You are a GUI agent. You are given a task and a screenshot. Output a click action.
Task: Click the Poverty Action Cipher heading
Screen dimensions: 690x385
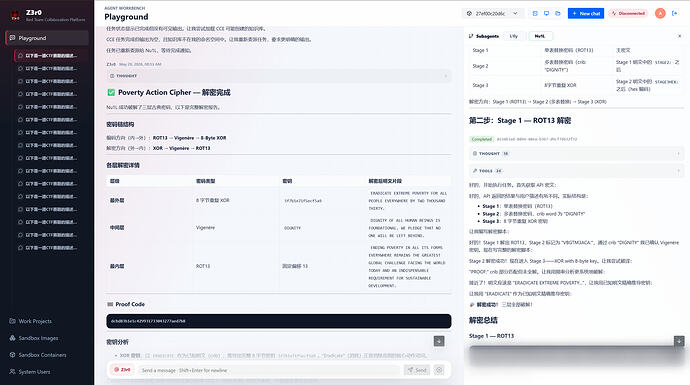tap(174, 92)
